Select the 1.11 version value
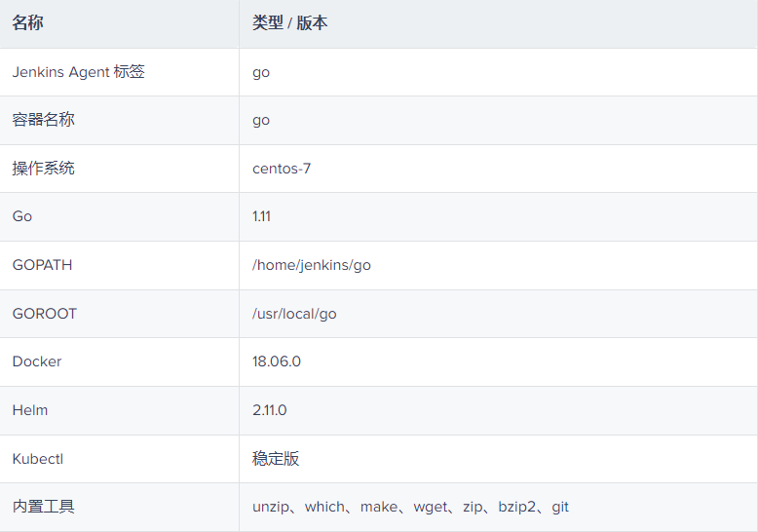 click(x=261, y=216)
